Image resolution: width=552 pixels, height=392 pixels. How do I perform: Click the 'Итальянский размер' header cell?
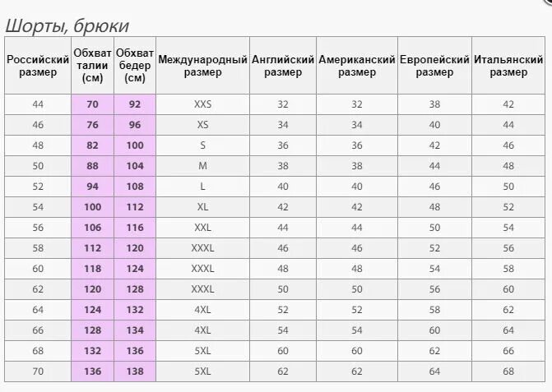pos(508,66)
